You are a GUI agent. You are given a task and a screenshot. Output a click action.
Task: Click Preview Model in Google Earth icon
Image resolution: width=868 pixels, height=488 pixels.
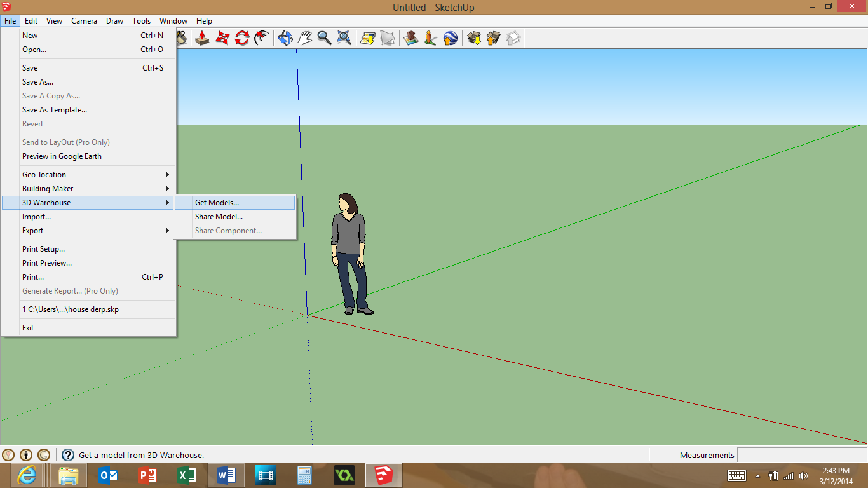pyautogui.click(x=450, y=38)
